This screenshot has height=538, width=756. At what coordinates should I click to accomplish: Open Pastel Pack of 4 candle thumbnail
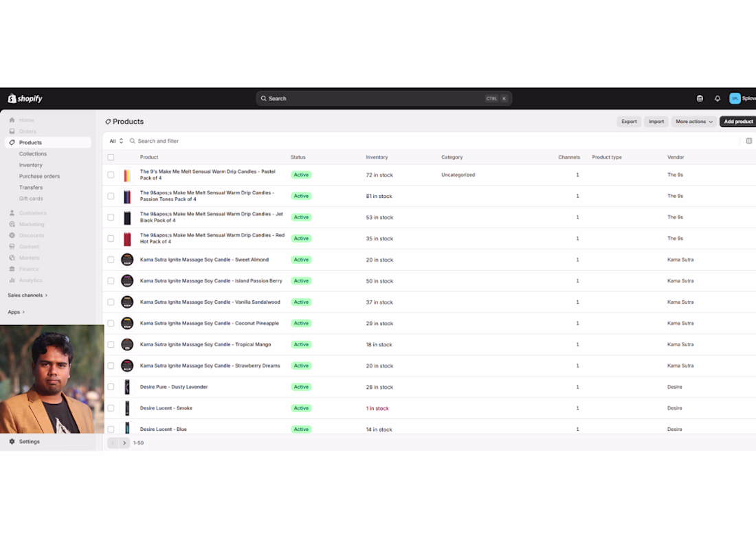(127, 175)
